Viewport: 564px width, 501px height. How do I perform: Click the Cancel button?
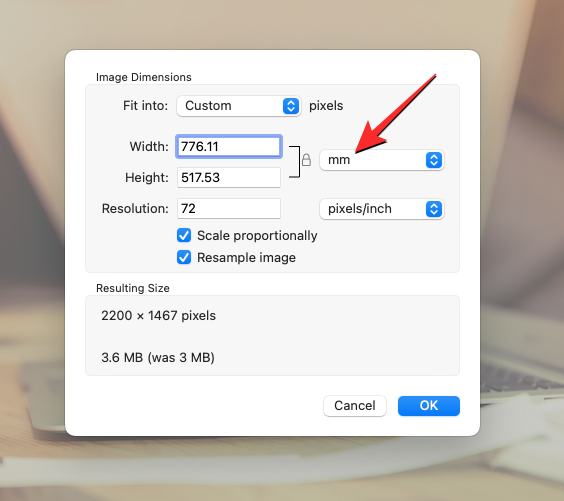[x=355, y=406]
